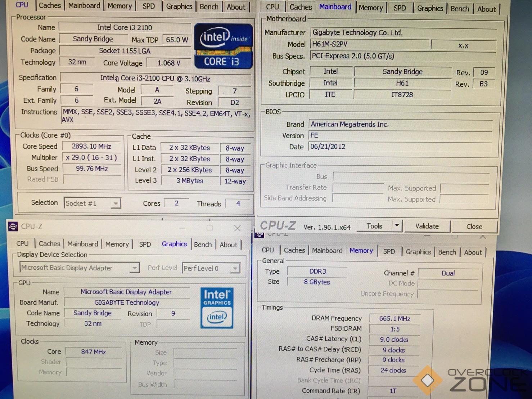Select Memory tab in the Processor window
Image resolution: width=532 pixels, height=399 pixels.
click(120, 6)
